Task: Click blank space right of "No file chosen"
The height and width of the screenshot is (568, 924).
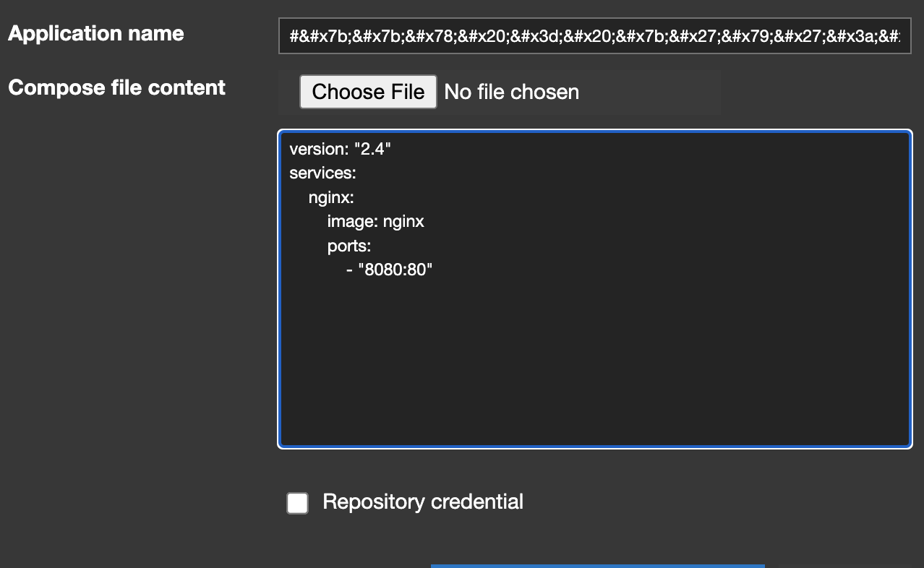Action: coord(651,92)
